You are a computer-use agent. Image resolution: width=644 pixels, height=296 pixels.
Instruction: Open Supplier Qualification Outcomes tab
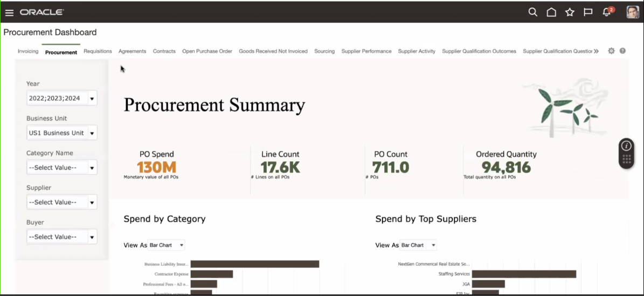479,51
